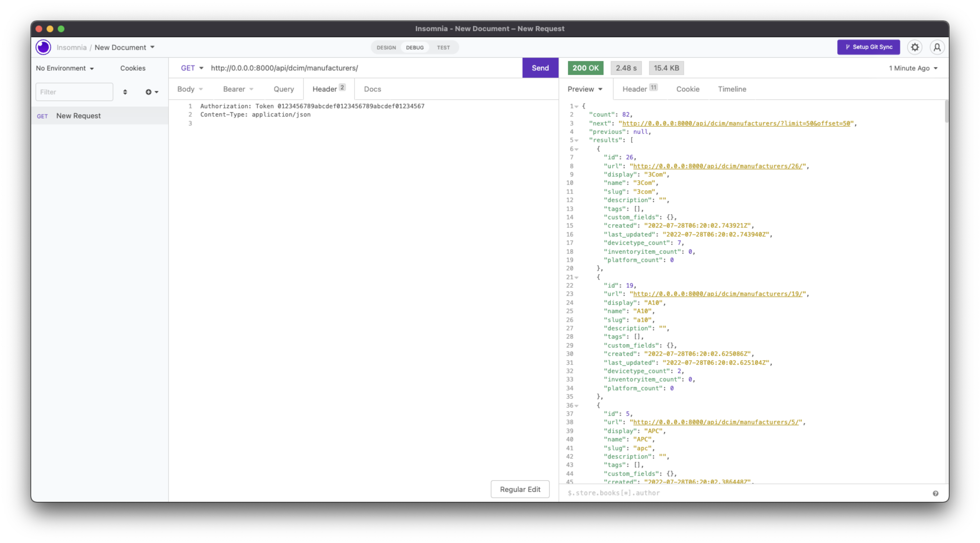This screenshot has height=543, width=980.
Task: Open the GET method dropdown
Action: pyautogui.click(x=192, y=68)
